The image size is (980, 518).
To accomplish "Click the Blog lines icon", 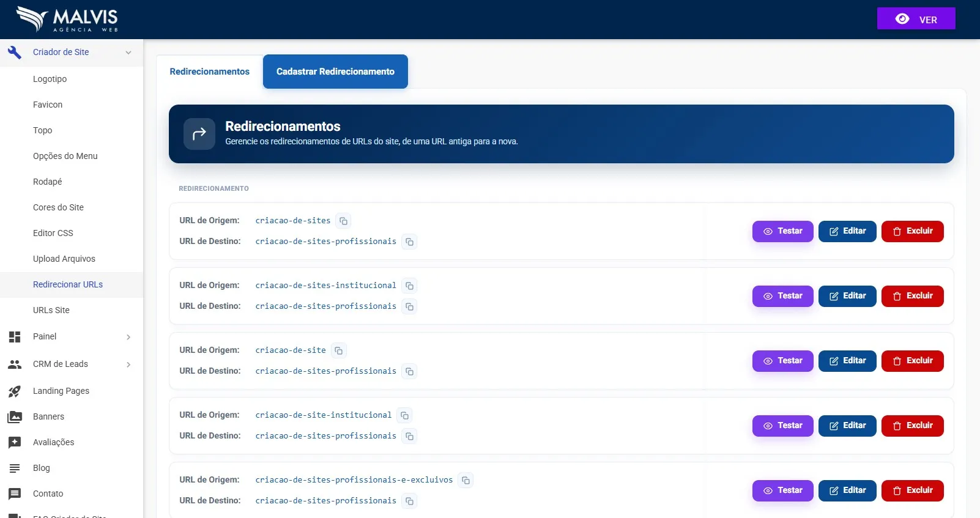I will coord(15,468).
